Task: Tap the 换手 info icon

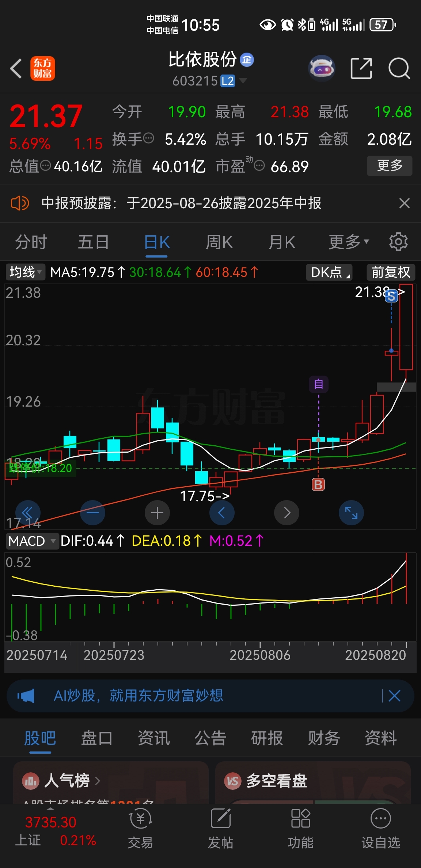Action: [148, 139]
